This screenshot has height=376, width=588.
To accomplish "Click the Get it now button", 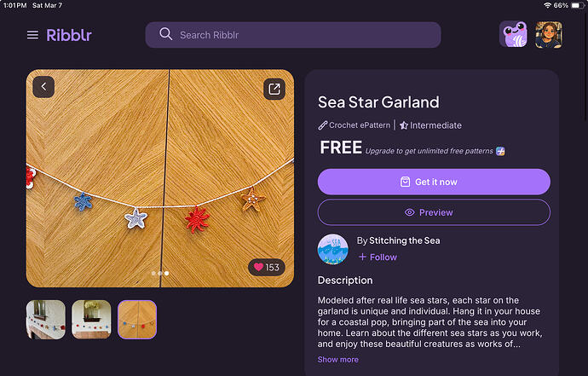I will click(434, 182).
